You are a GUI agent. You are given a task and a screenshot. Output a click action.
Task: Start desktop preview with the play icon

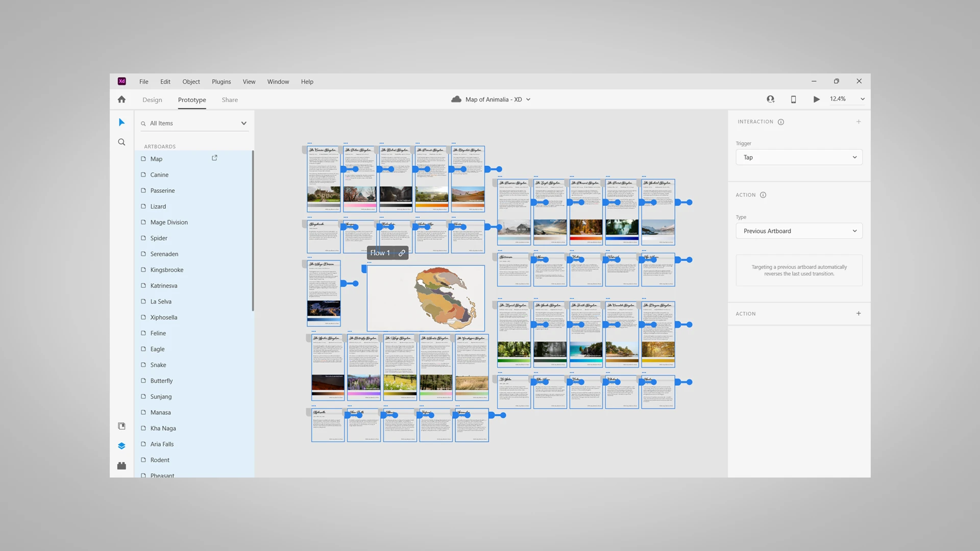click(x=817, y=99)
